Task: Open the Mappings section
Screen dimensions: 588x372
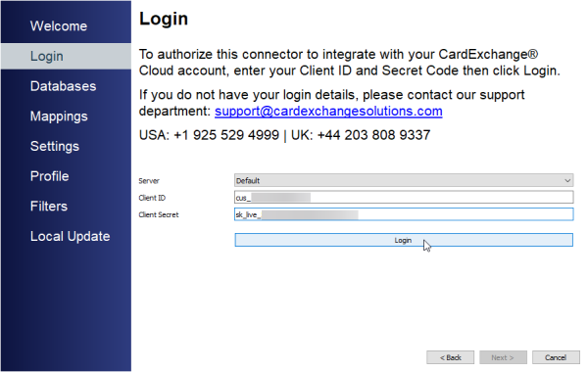Action: [59, 116]
